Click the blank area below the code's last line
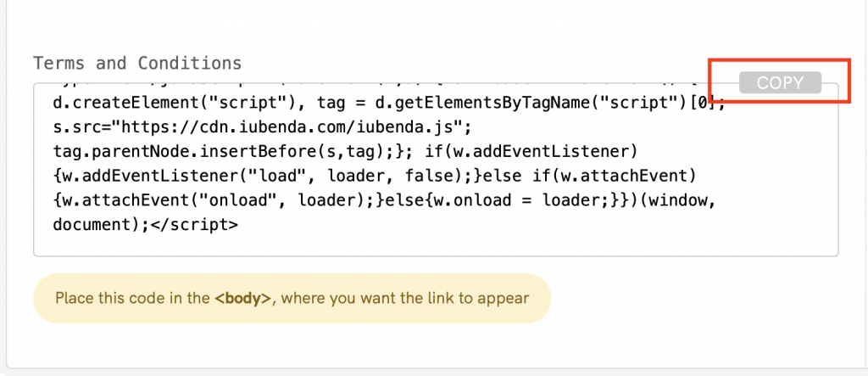Viewport: 868px width, 376px height. click(x=424, y=243)
